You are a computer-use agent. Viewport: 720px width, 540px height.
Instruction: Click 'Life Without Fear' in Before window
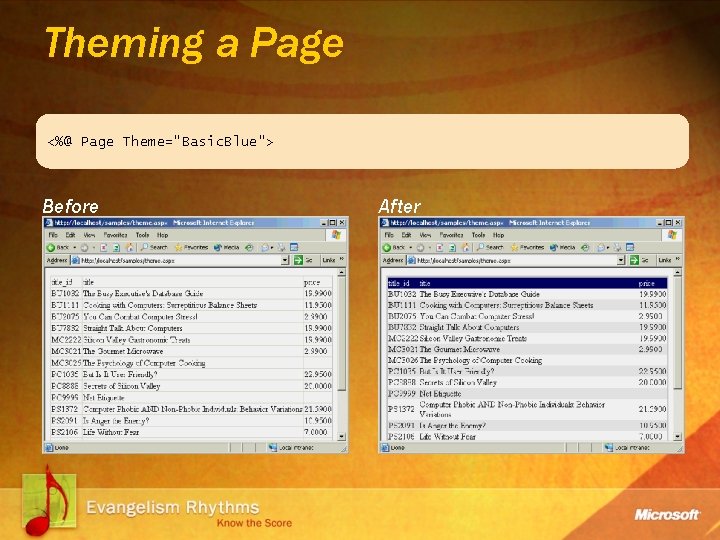pyautogui.click(x=111, y=432)
